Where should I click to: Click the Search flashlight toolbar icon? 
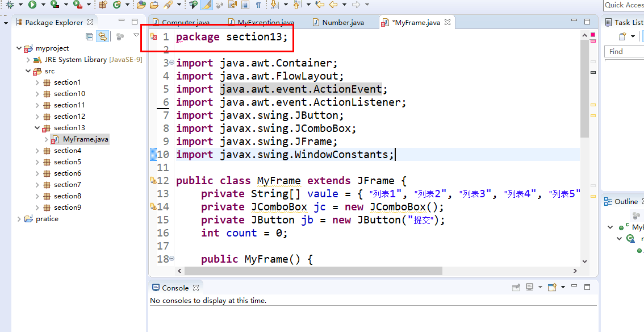click(168, 5)
